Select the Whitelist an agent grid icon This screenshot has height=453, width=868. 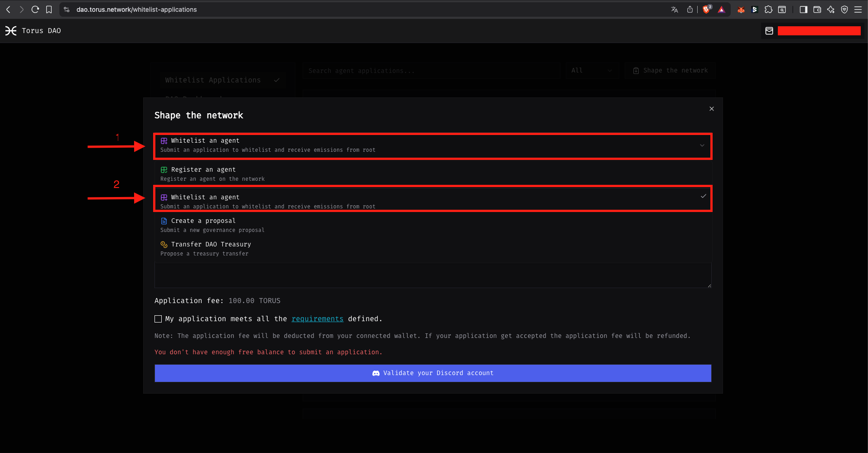164,140
